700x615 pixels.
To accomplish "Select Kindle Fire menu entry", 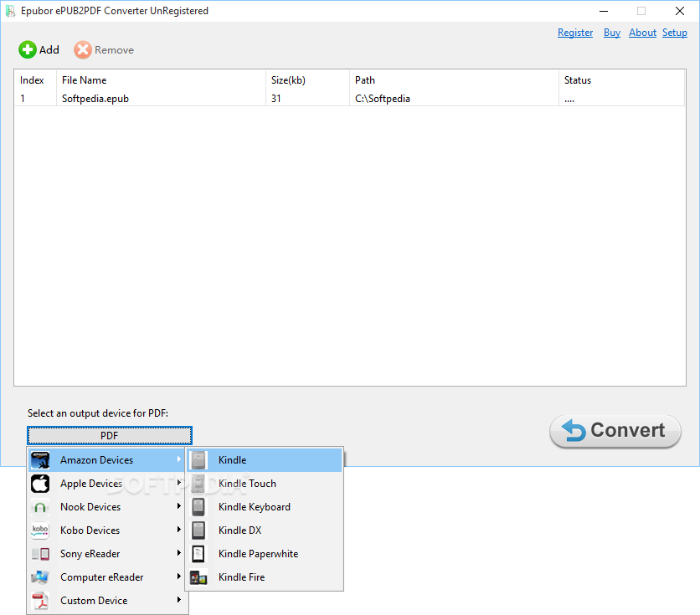I will 265,577.
